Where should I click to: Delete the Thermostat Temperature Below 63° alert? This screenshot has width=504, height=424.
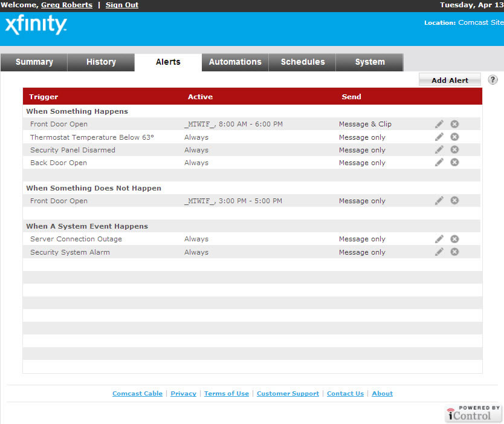pyautogui.click(x=454, y=137)
